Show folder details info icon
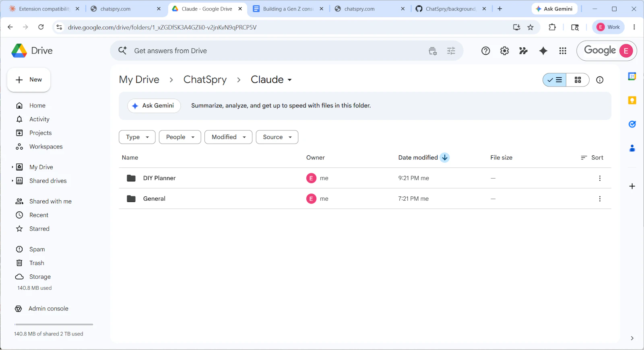Viewport: 644px width, 350px height. (x=600, y=80)
